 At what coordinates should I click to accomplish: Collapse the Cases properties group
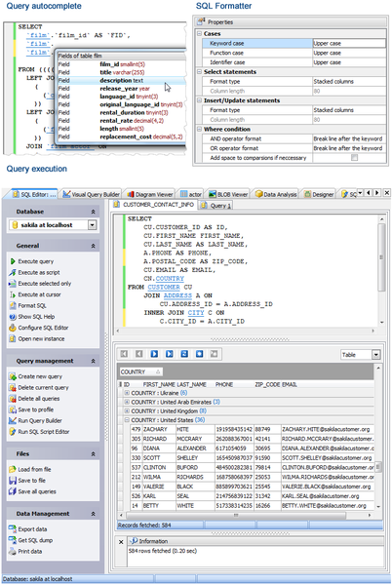pyautogui.click(x=200, y=33)
